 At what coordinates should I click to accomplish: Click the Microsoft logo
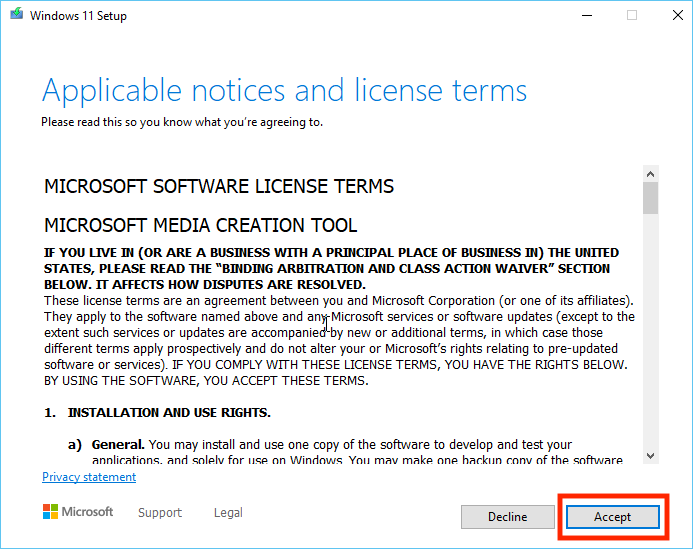(78, 512)
